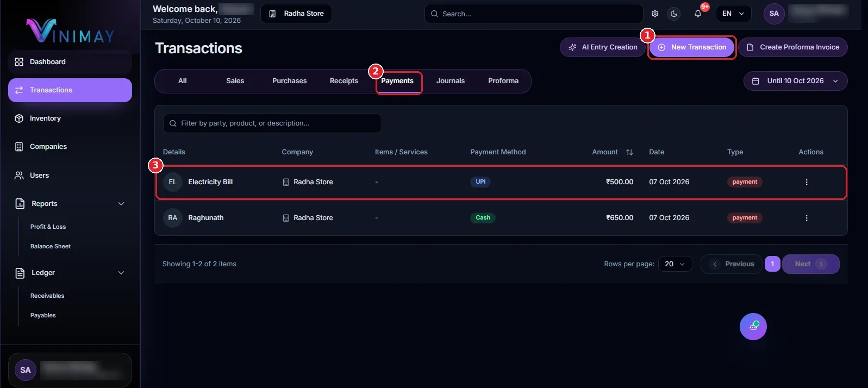Open the Until 10 Oct 2026 date filter

[795, 81]
